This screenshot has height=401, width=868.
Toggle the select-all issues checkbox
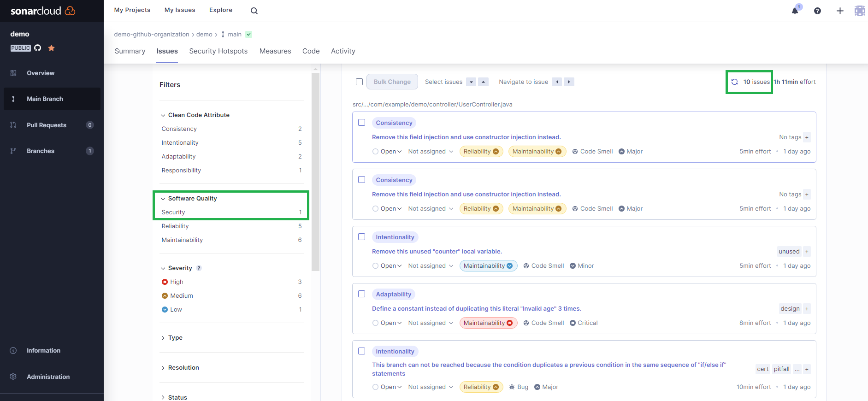(360, 82)
